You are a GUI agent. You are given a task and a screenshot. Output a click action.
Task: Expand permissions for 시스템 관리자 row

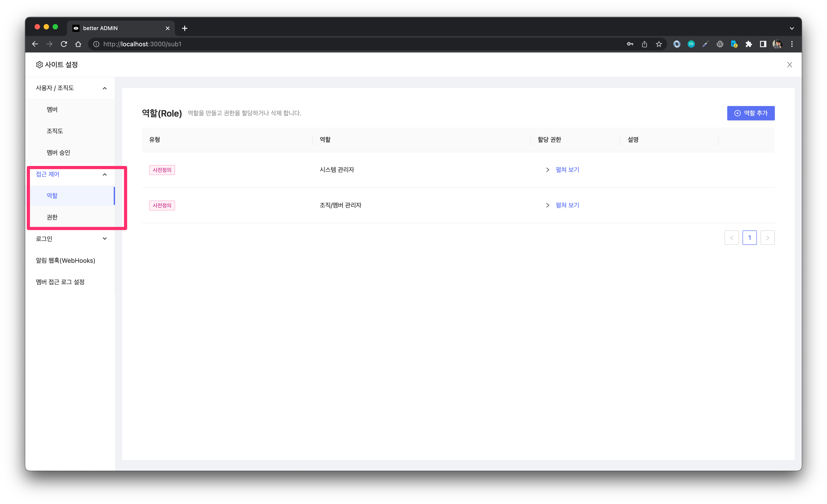(567, 170)
